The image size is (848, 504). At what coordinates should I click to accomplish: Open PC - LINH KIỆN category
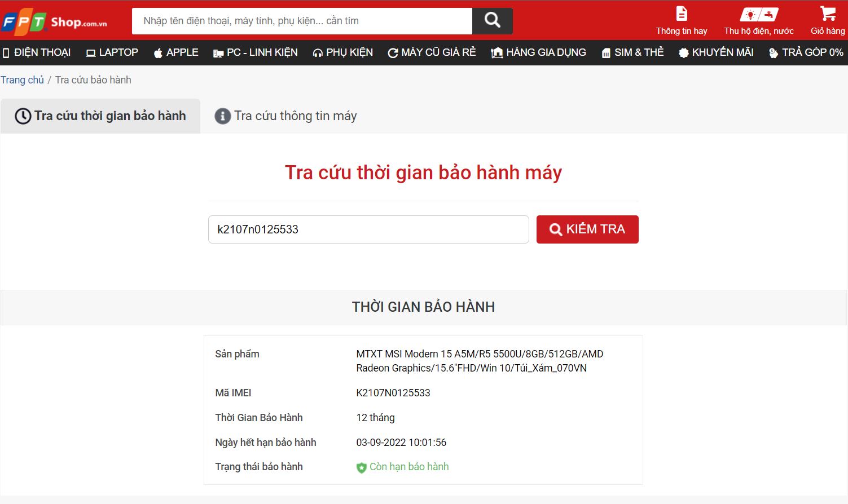256,52
